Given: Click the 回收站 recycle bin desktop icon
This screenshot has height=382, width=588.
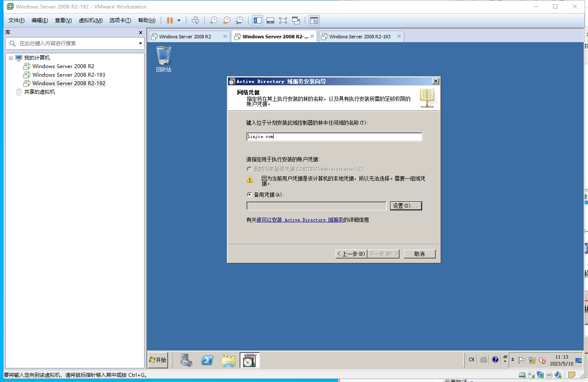Looking at the screenshot, I should 164,59.
